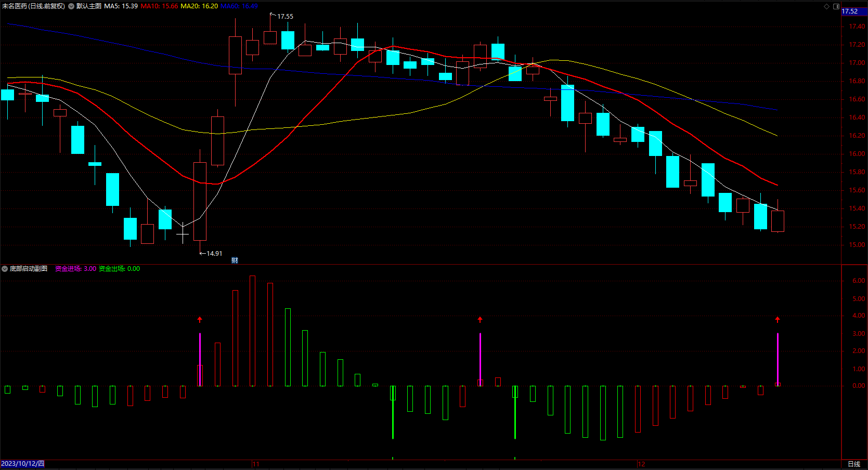
Task: Click the 0.00 label on sub-chart axis
Action: [x=859, y=386]
